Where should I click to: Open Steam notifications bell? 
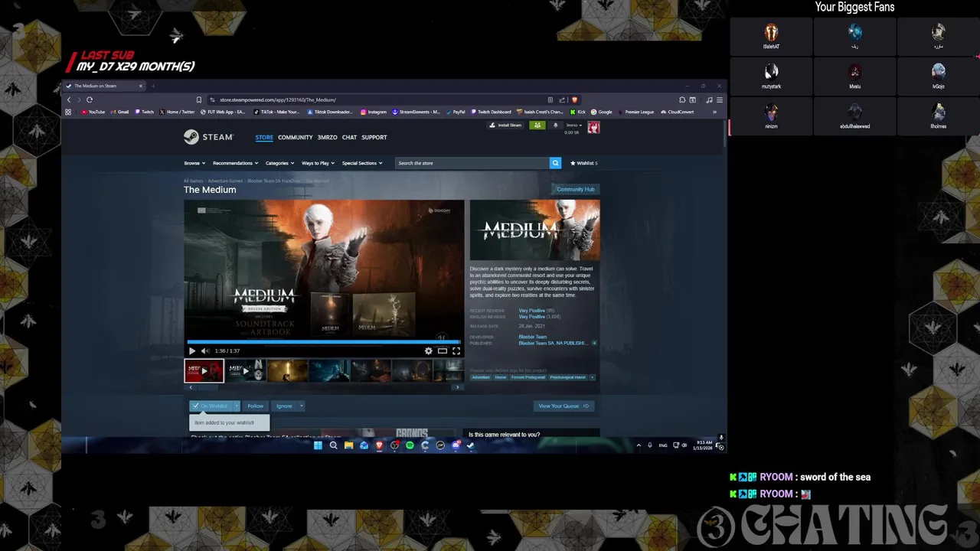(556, 125)
